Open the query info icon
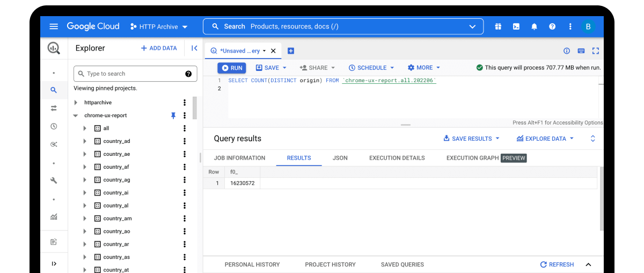The image size is (644, 273). pyautogui.click(x=567, y=51)
